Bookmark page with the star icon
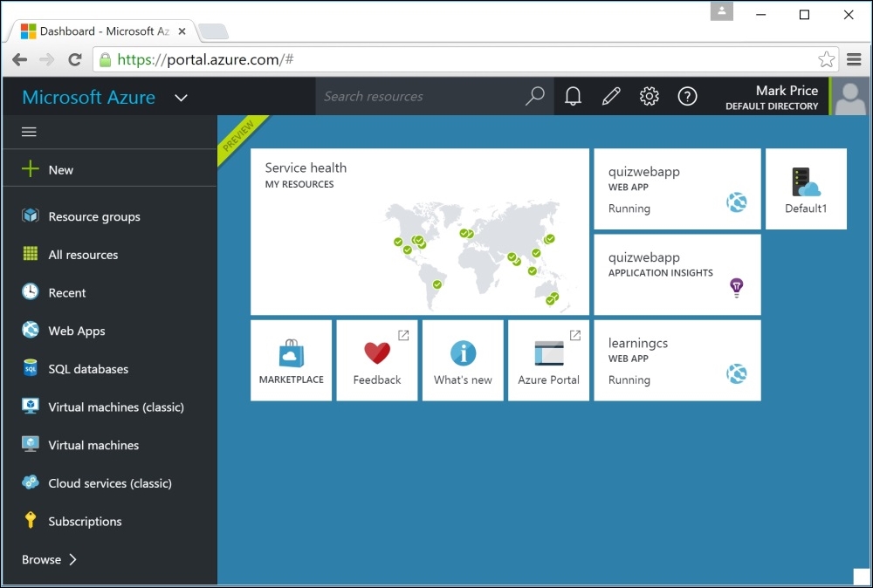The width and height of the screenshot is (873, 588). tap(826, 59)
